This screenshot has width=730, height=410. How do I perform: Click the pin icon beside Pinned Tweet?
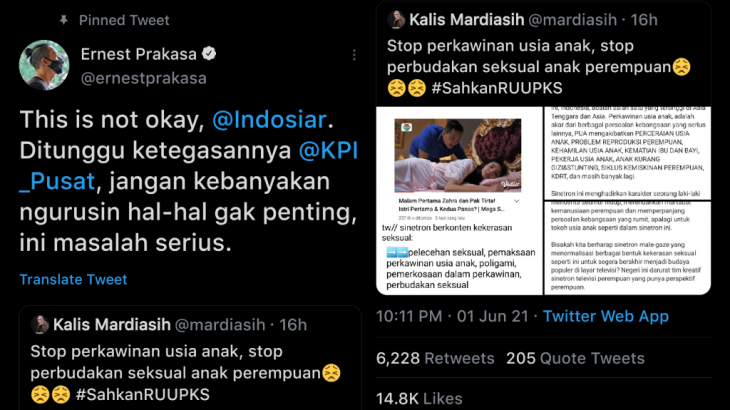[64, 20]
